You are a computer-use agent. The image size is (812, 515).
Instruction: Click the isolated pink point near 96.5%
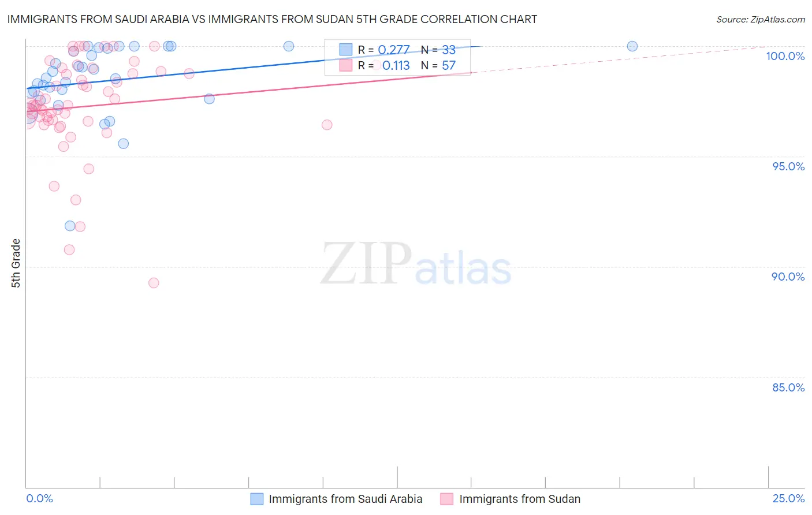[x=327, y=125]
